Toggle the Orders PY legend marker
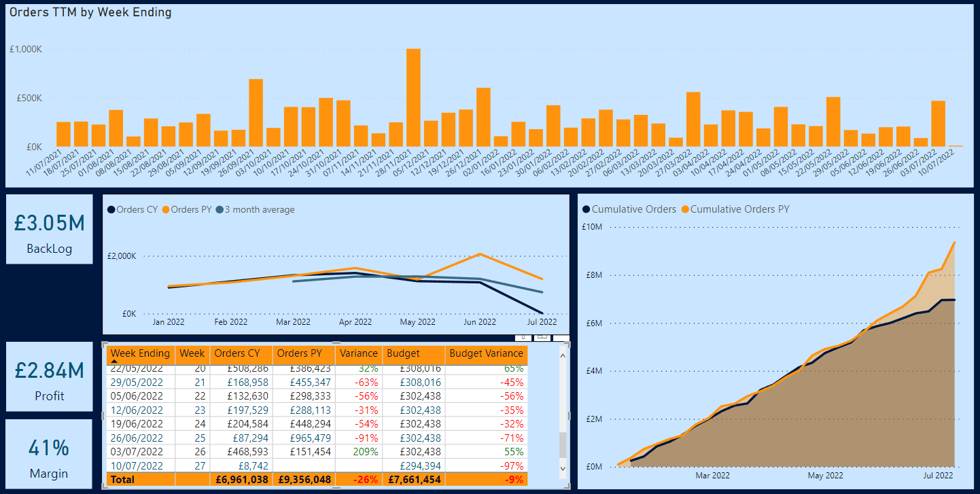The height and width of the screenshot is (494, 980). (x=165, y=210)
